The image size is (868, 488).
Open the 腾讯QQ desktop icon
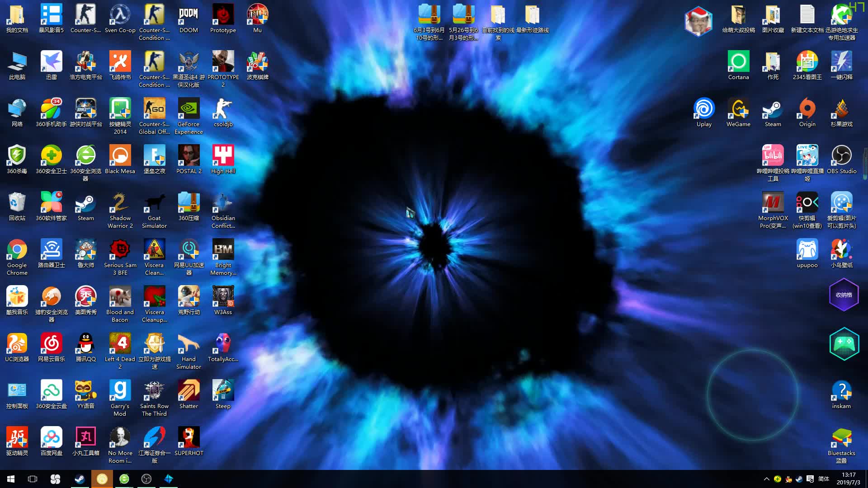(85, 347)
